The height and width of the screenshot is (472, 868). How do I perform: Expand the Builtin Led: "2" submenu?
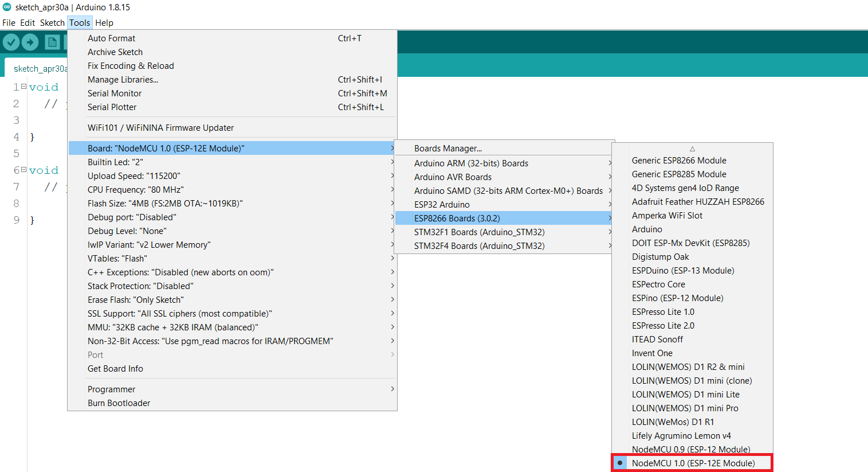pyautogui.click(x=232, y=162)
